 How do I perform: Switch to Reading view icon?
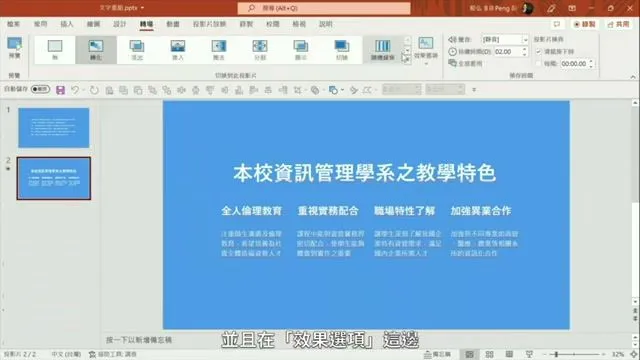pyautogui.click(x=509, y=354)
